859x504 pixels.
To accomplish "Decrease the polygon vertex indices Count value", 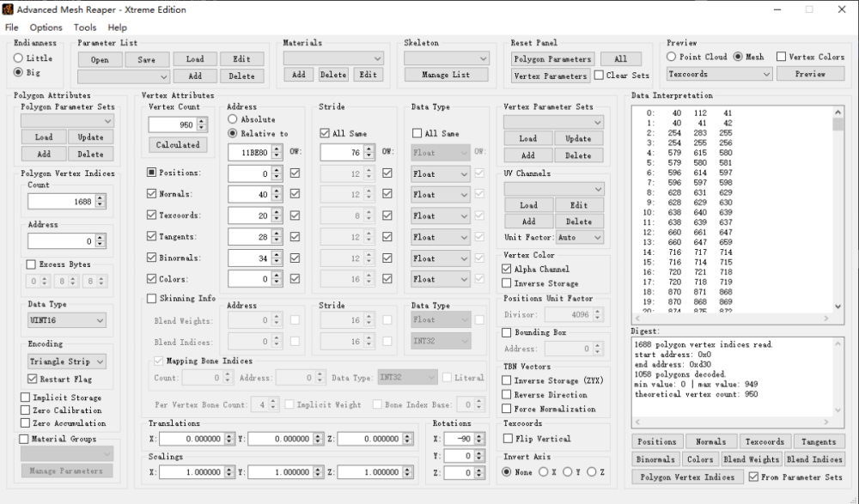I will click(x=101, y=204).
